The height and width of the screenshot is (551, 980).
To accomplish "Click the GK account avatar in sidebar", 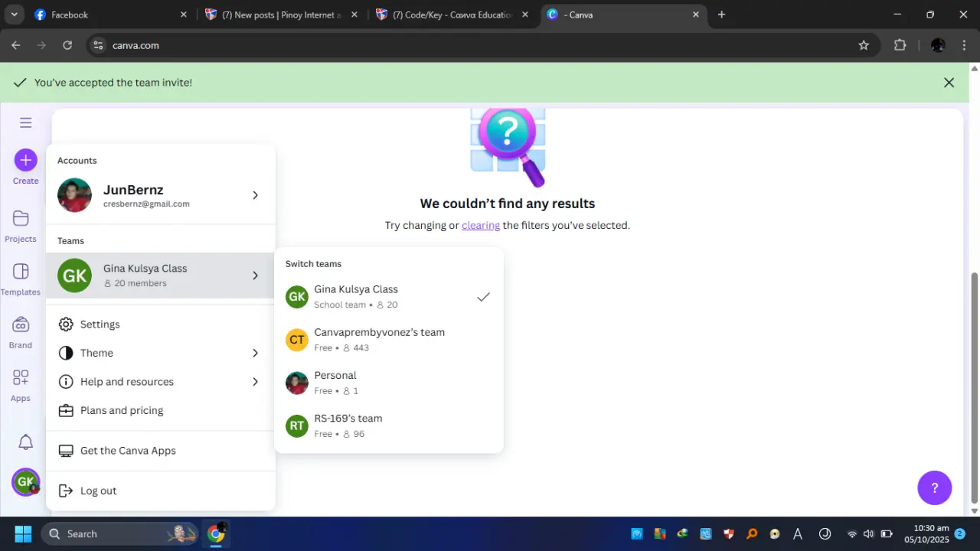I will click(25, 482).
